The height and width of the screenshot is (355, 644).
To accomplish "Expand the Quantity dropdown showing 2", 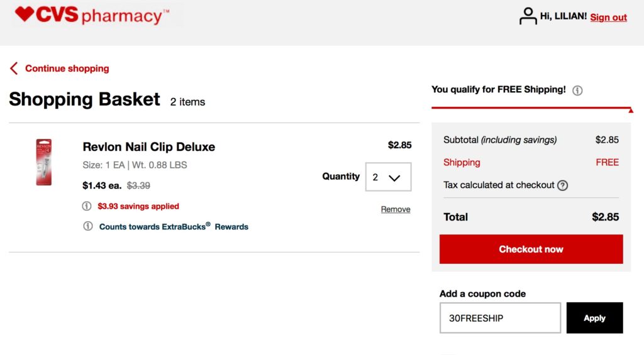I will (x=388, y=177).
